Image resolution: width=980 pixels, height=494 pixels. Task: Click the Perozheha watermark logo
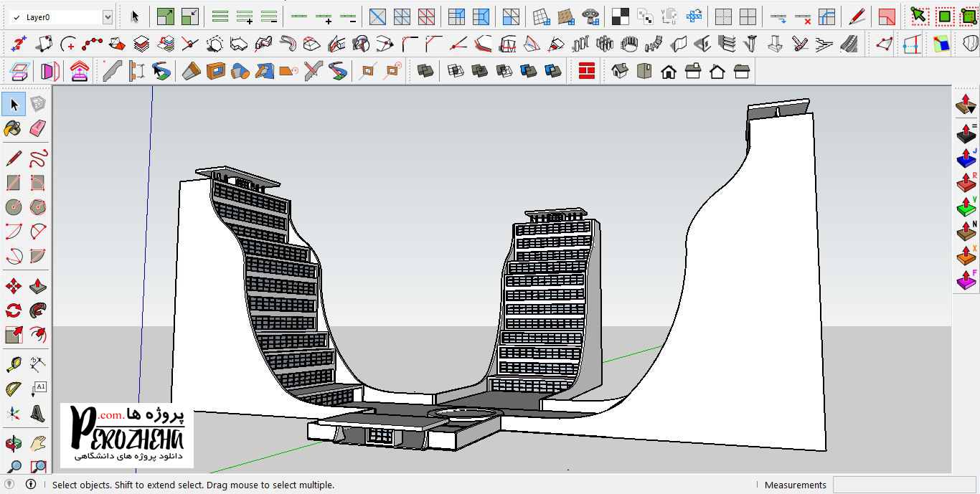(x=127, y=435)
